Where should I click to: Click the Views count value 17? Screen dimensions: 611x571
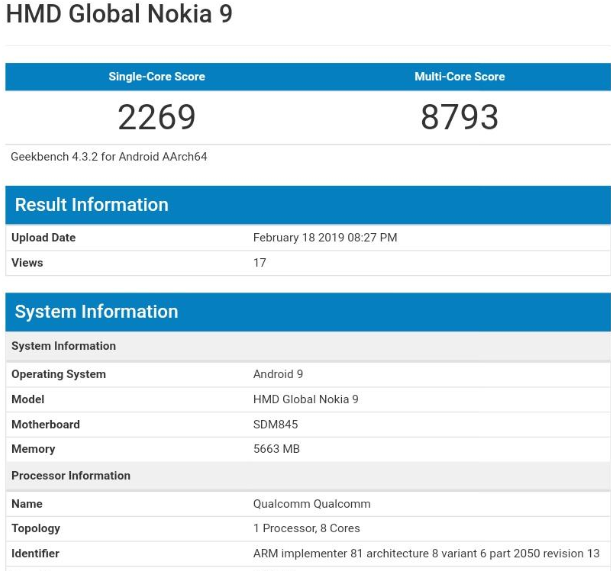tap(260, 263)
